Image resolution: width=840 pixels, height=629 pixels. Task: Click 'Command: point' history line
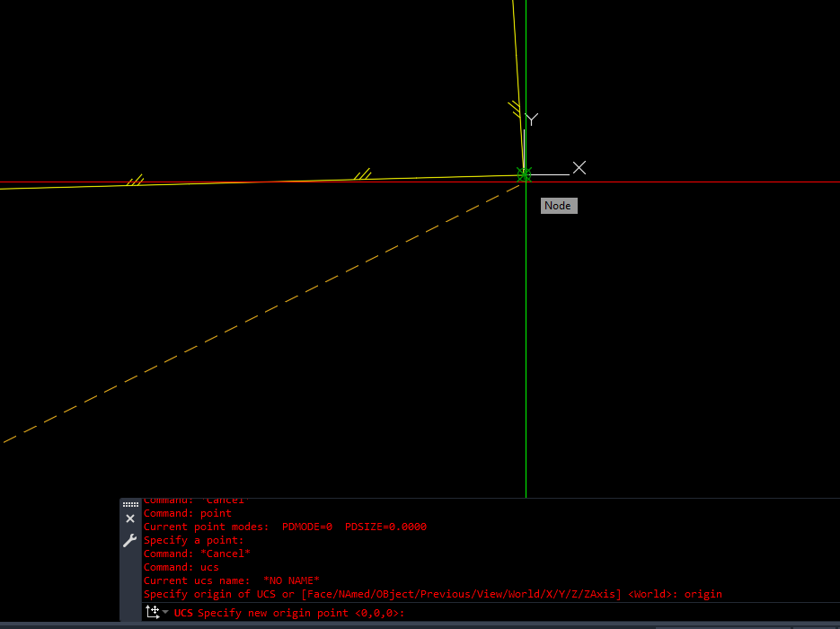pyautogui.click(x=188, y=513)
